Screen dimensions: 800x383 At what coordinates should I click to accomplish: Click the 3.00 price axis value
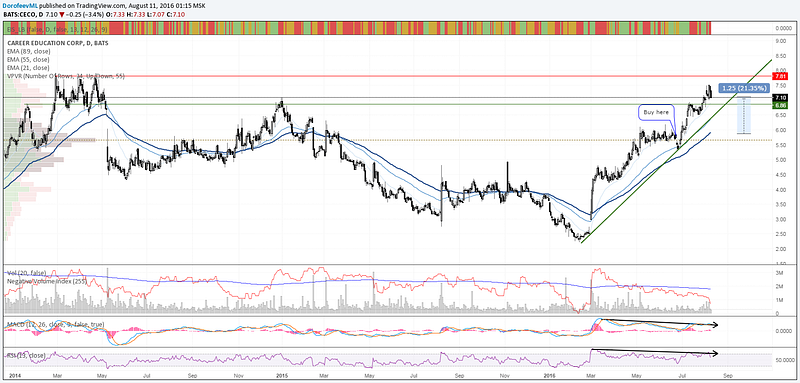[781, 220]
